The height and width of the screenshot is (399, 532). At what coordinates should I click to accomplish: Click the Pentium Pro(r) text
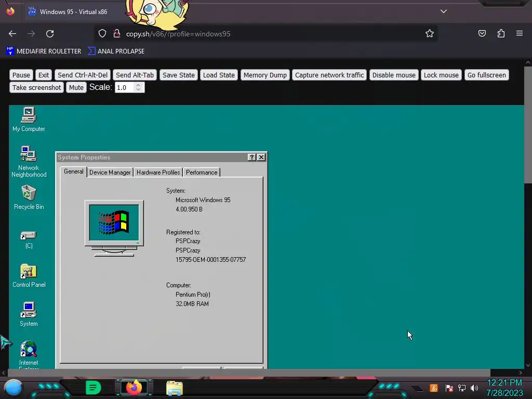193,295
